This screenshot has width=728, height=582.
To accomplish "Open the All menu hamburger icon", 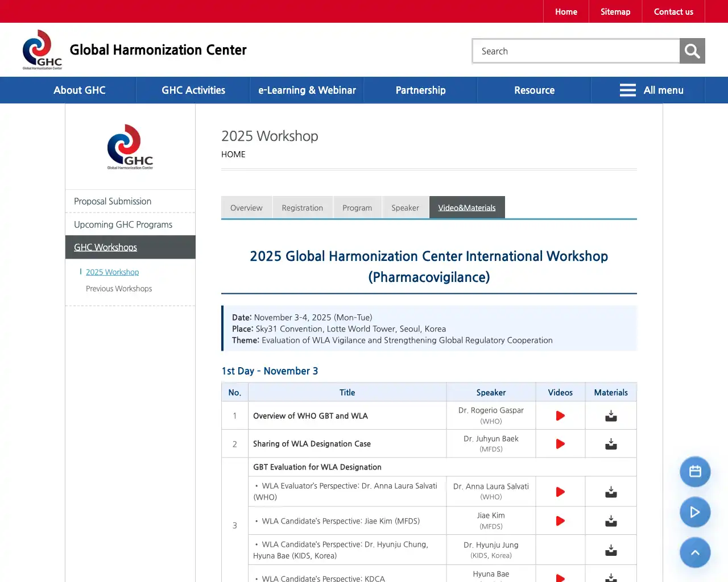I will (627, 90).
